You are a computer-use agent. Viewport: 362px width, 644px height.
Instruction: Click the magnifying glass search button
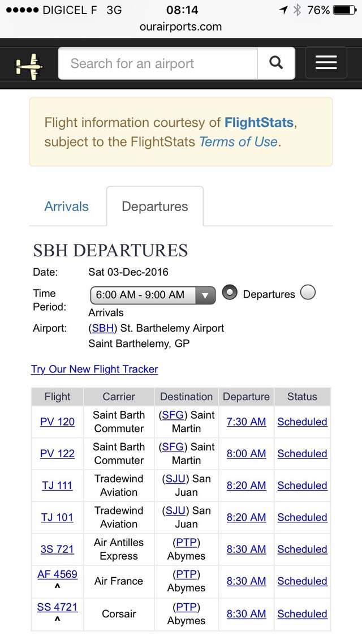coord(276,63)
